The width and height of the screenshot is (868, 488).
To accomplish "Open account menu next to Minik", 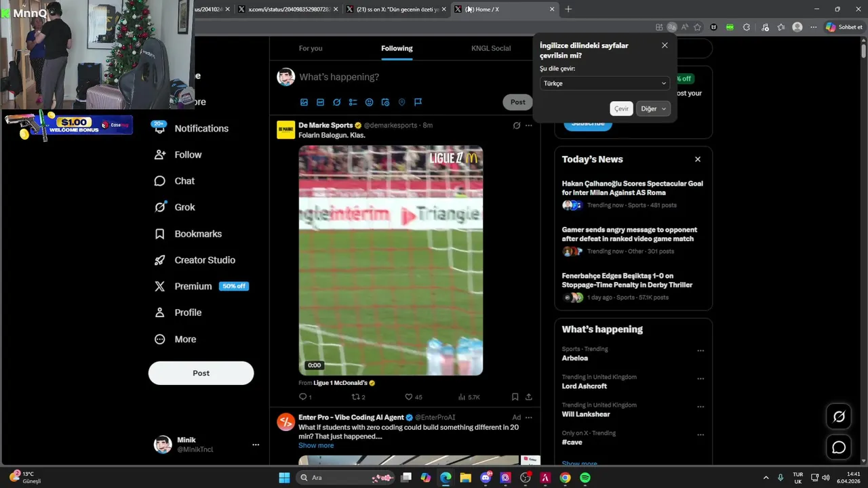I will [256, 445].
